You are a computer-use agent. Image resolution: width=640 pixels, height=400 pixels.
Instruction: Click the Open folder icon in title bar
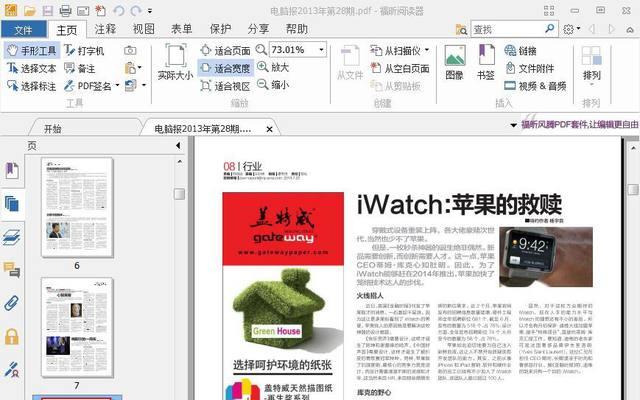[29, 11]
